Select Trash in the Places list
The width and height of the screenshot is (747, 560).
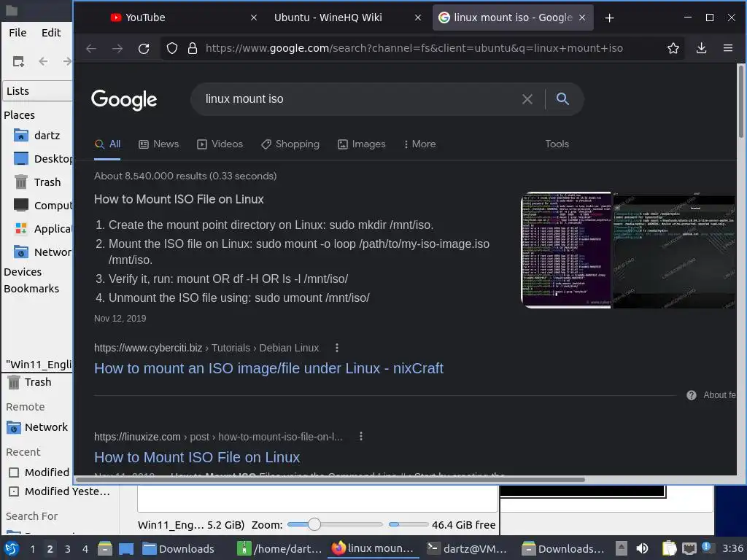(37, 182)
